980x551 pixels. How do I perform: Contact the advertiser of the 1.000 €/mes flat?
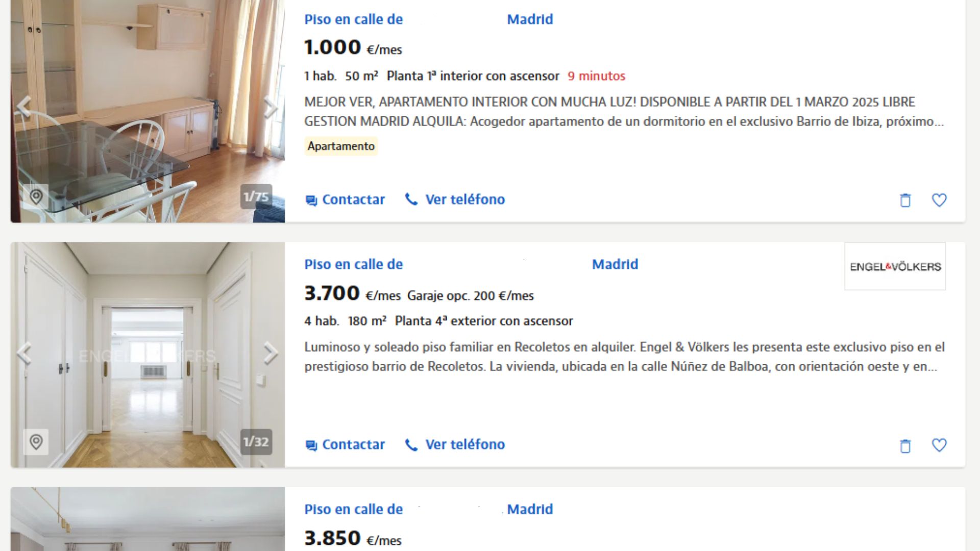tap(345, 199)
